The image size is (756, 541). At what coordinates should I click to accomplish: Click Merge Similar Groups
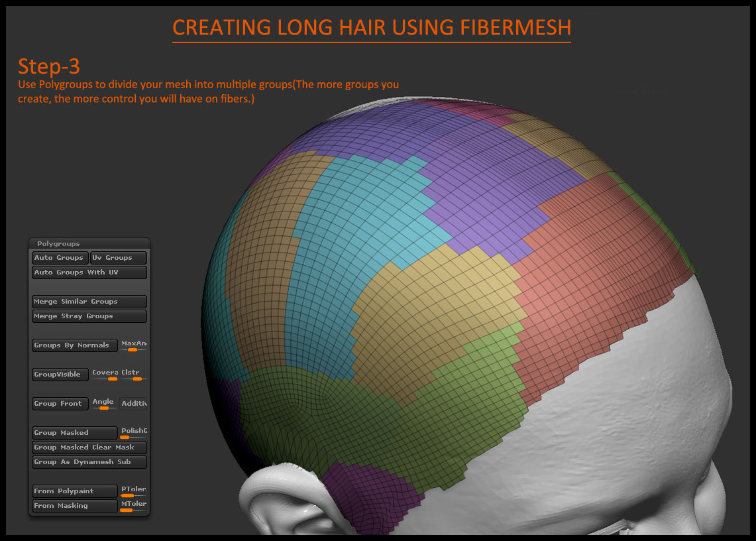click(89, 302)
